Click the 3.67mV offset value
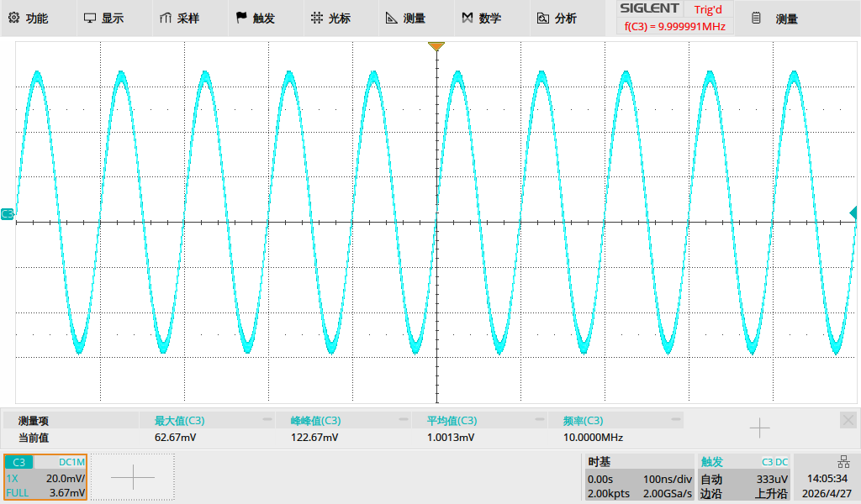 [67, 493]
